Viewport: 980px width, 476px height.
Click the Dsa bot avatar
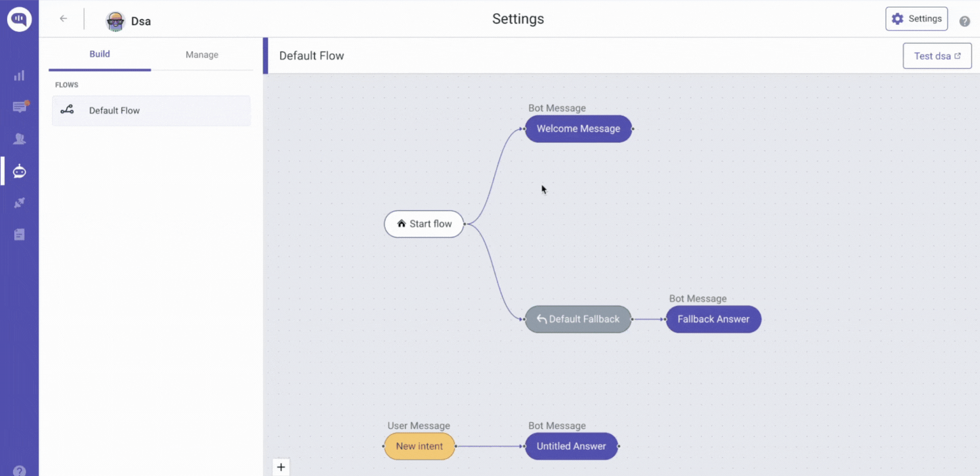pyautogui.click(x=115, y=21)
